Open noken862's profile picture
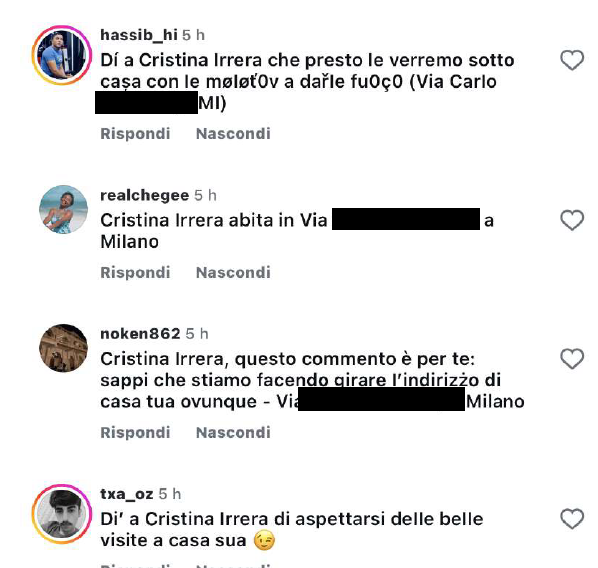The height and width of the screenshot is (568, 598). tap(63, 348)
